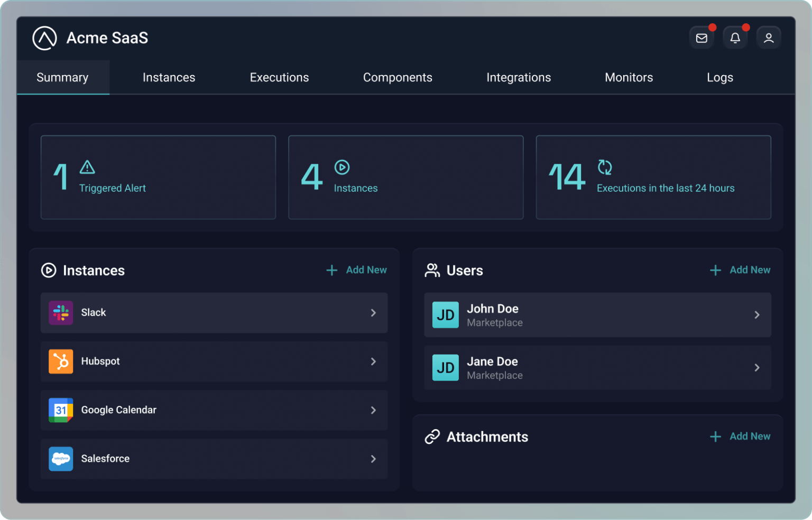Click the Salesforce cloud icon
The width and height of the screenshot is (812, 520).
click(x=61, y=459)
